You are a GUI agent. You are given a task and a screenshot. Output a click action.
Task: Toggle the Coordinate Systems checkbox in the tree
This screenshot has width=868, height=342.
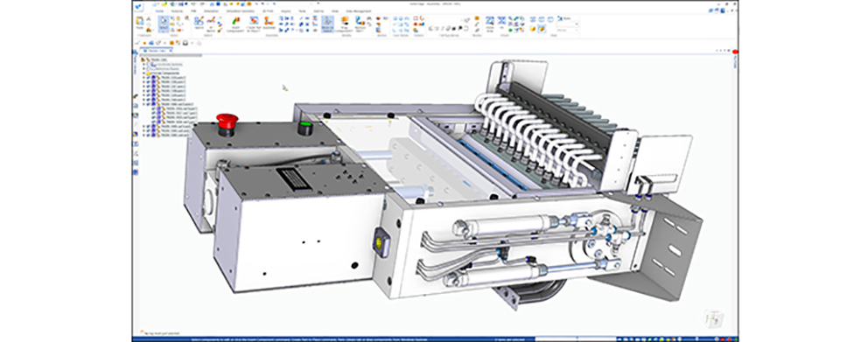pyautogui.click(x=148, y=64)
